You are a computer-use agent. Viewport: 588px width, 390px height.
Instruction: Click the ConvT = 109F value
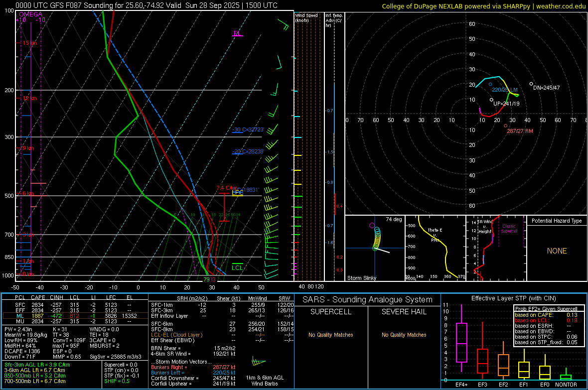coord(69,340)
